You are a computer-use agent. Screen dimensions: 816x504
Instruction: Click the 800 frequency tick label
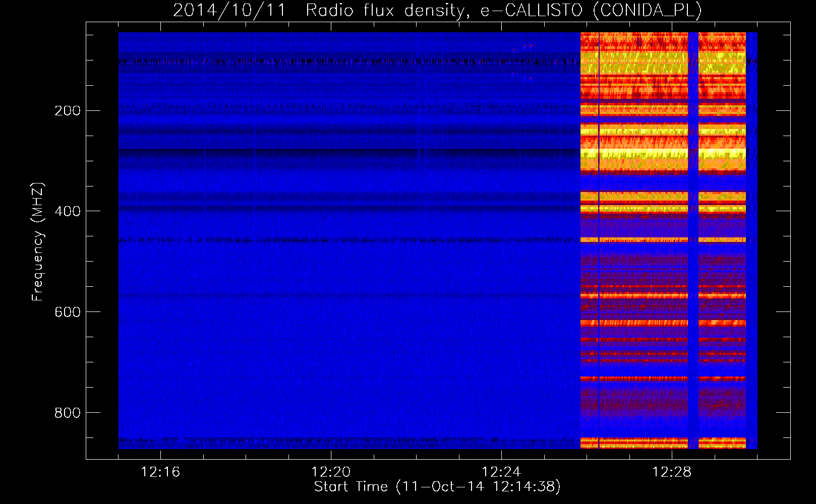coord(68,413)
